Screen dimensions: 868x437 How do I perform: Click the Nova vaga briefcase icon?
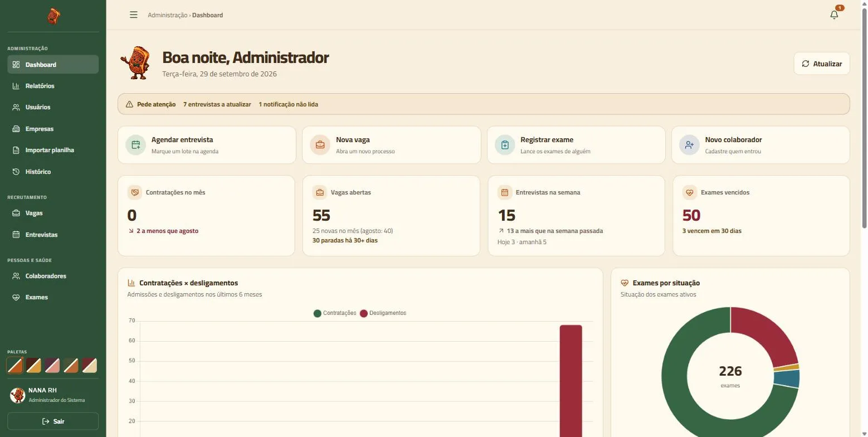320,145
